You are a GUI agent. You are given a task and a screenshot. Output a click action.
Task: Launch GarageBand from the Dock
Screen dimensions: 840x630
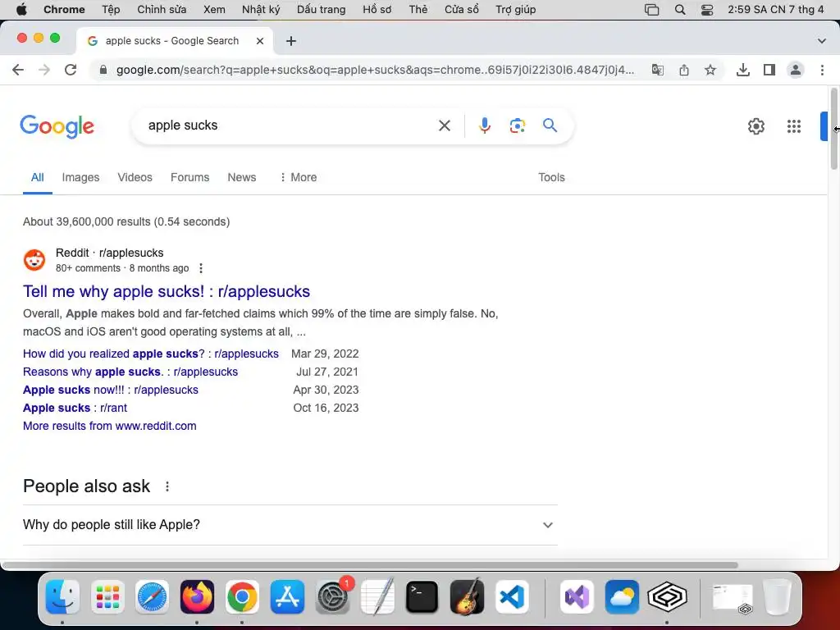tap(467, 596)
